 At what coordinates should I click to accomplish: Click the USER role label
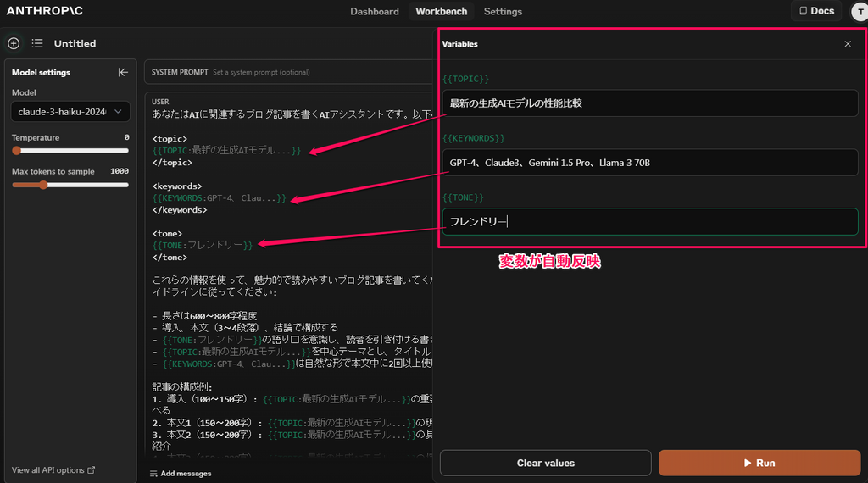160,102
